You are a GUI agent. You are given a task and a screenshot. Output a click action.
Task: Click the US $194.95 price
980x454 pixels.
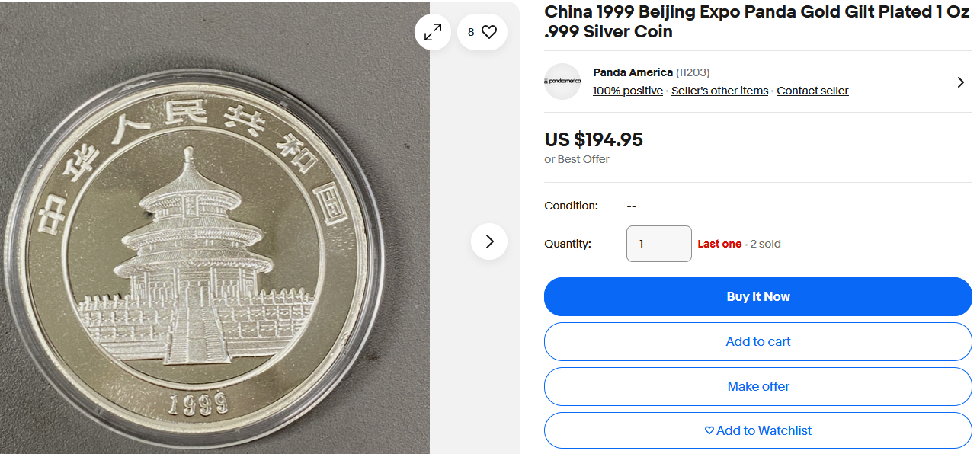(594, 140)
